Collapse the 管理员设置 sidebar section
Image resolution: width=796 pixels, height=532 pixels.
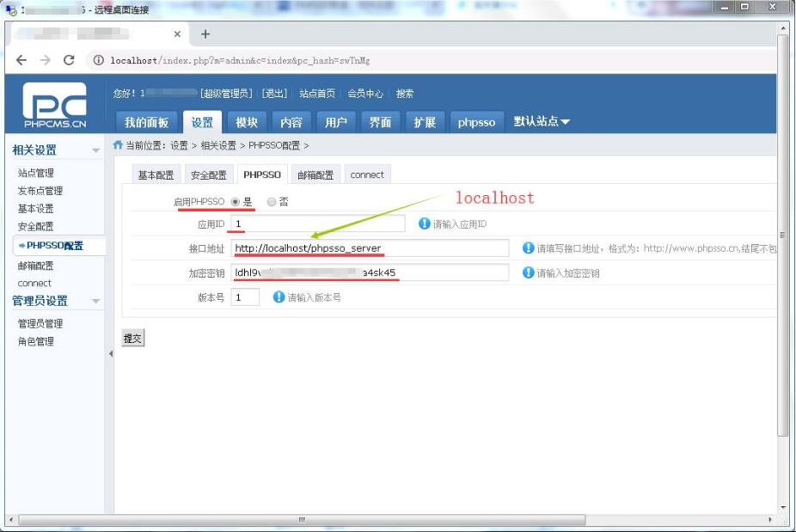point(95,301)
